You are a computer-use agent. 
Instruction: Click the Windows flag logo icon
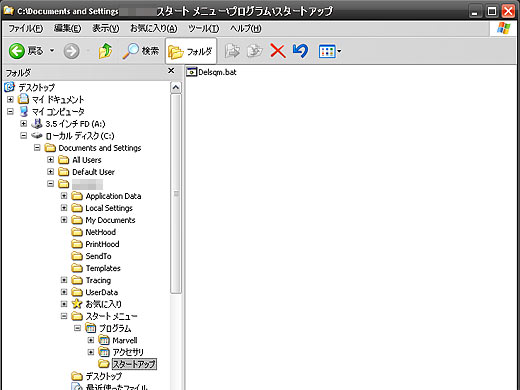point(504,29)
